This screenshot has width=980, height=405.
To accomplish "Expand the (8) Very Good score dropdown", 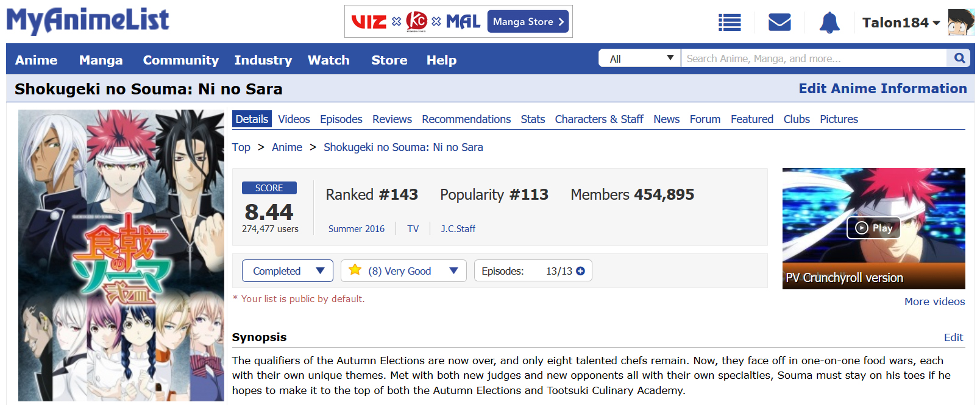I will [x=403, y=271].
